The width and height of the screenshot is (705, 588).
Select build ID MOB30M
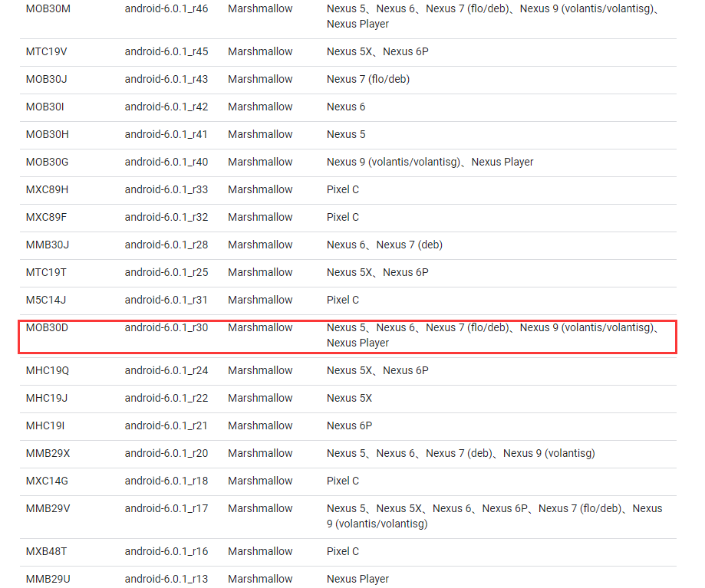[48, 8]
